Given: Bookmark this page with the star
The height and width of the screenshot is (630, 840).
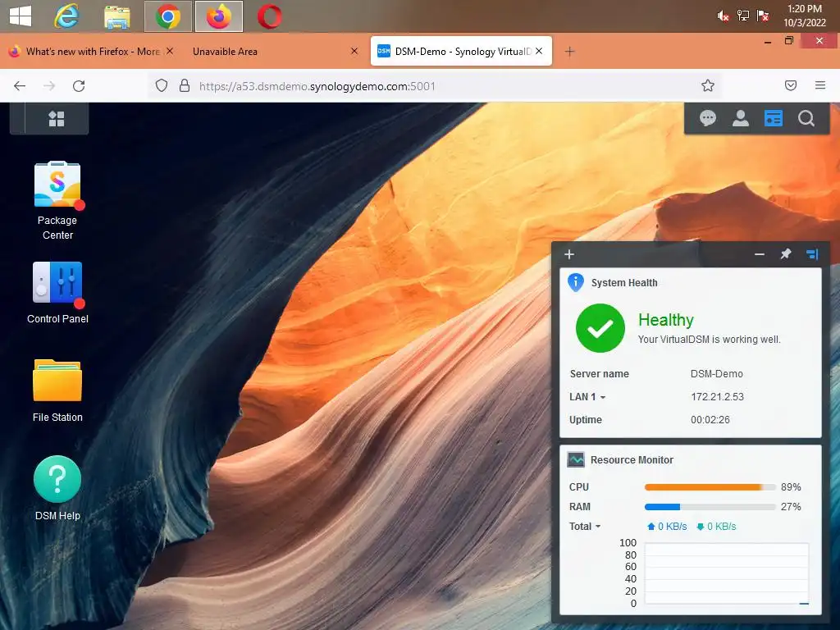Looking at the screenshot, I should click(708, 85).
